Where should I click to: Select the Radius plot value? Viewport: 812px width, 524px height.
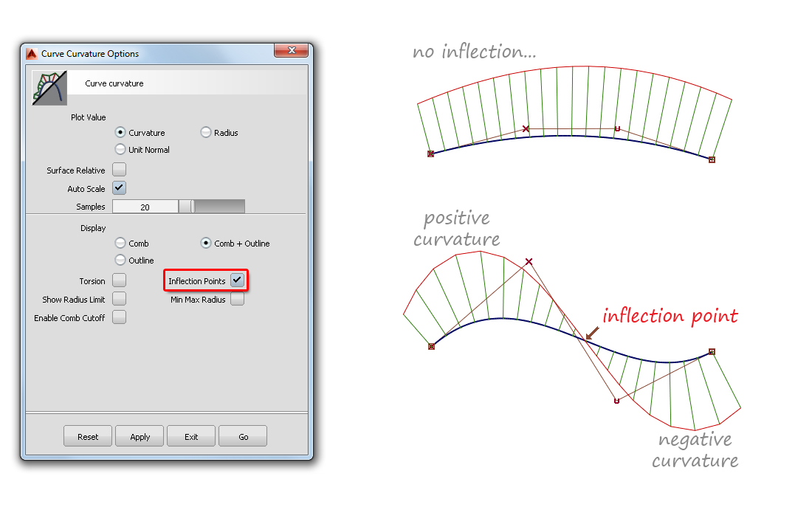click(x=205, y=132)
